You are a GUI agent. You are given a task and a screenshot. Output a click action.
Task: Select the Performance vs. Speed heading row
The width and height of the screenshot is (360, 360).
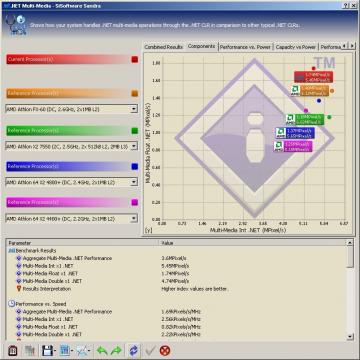coord(176,304)
